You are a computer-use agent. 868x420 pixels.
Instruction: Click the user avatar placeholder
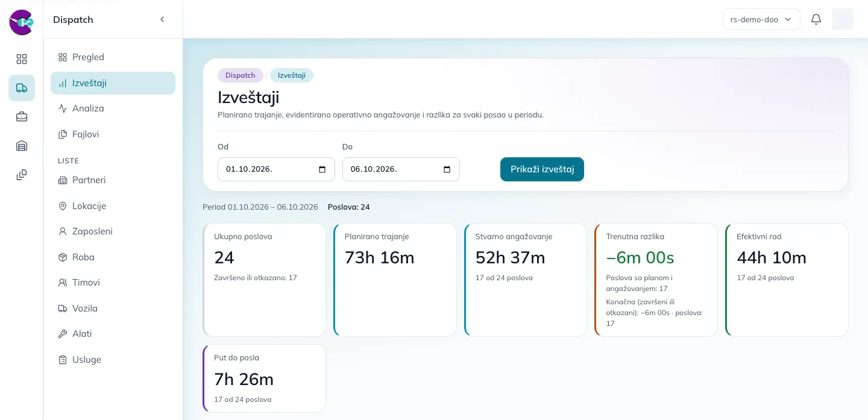843,19
